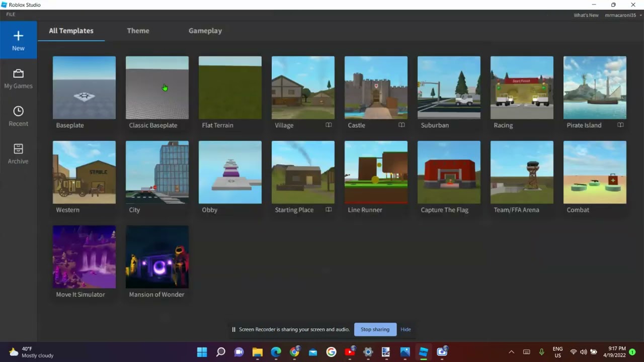Open File Explorer from taskbar

click(257, 352)
